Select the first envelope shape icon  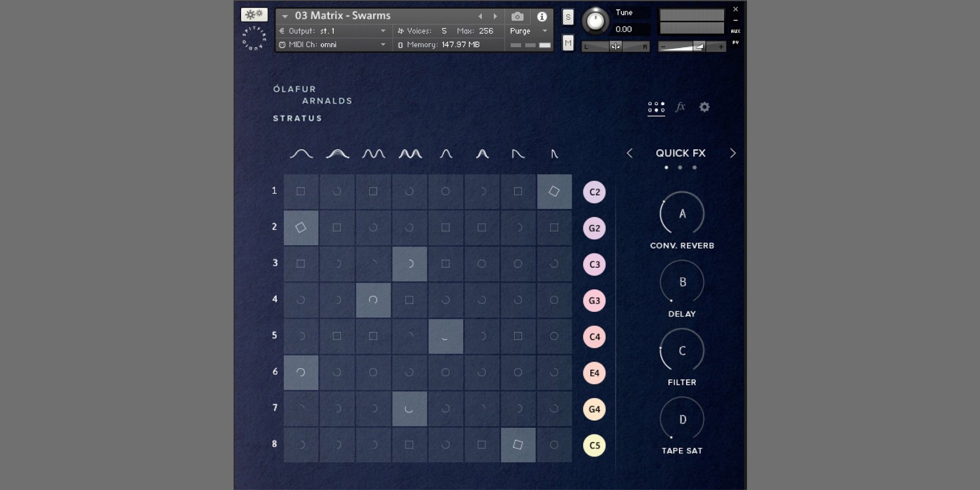tap(301, 154)
